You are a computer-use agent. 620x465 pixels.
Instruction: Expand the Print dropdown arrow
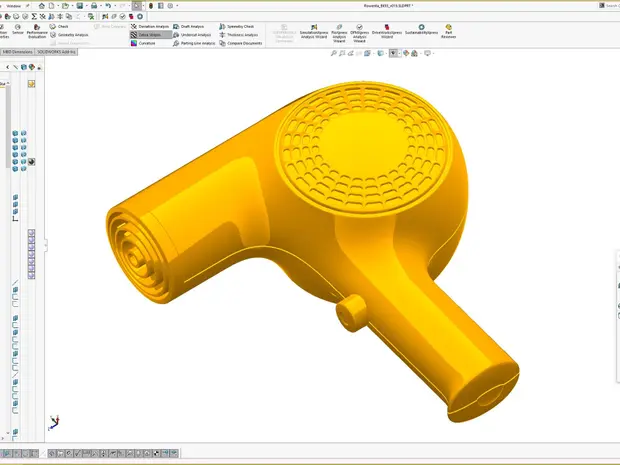(x=100, y=6)
